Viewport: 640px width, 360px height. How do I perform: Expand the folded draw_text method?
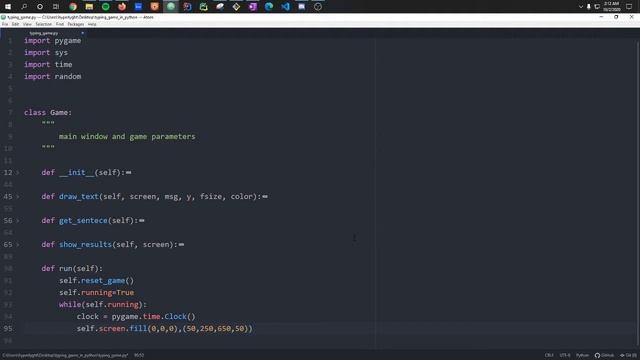point(18,197)
